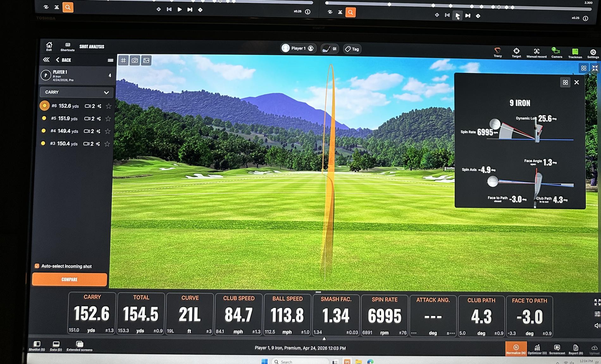Toggle the Normalize (N) button

pyautogui.click(x=516, y=349)
